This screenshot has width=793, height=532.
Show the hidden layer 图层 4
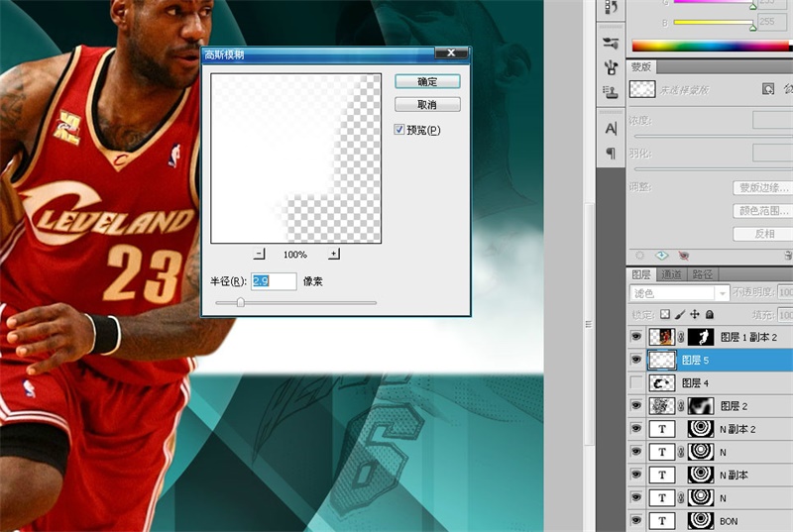pos(636,382)
